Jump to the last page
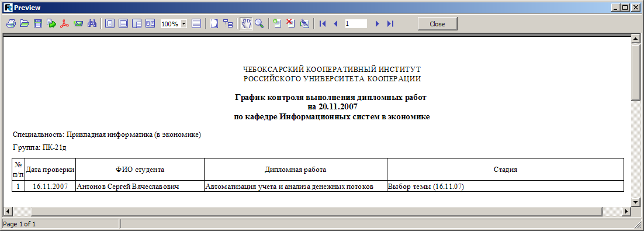The image size is (644, 231). pos(390,24)
